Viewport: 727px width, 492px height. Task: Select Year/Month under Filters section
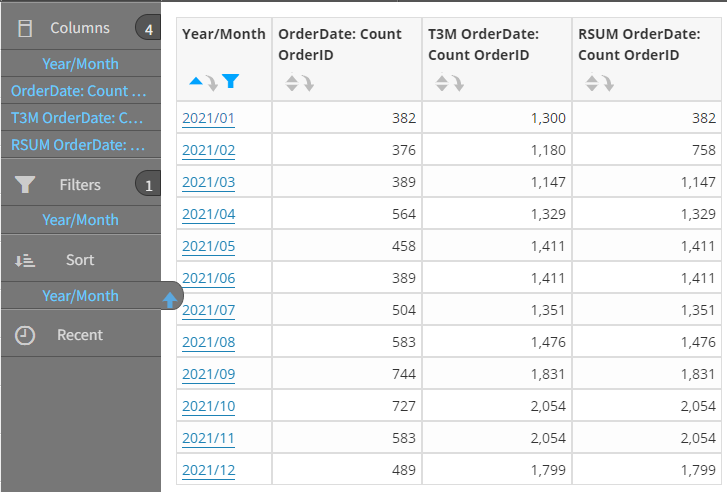80,220
